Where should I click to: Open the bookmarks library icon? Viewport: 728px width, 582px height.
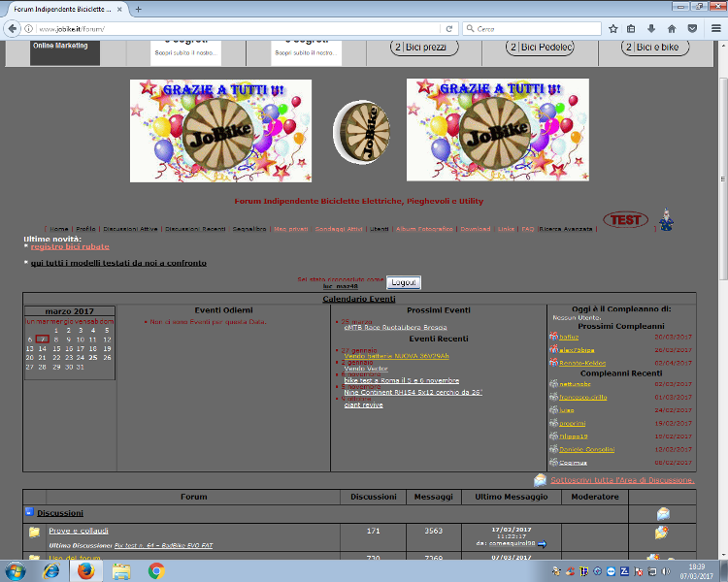[x=631, y=29]
